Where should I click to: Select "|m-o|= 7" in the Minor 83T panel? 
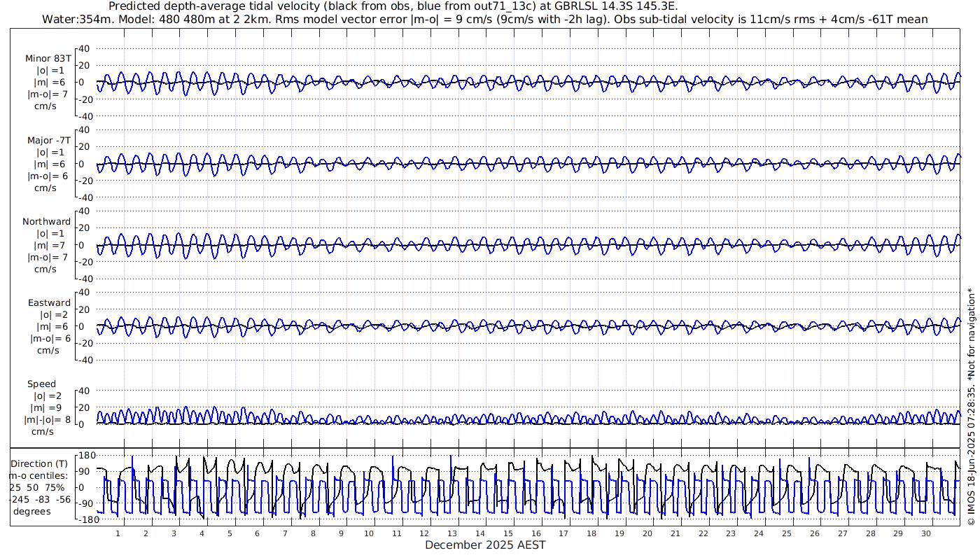coord(48,94)
